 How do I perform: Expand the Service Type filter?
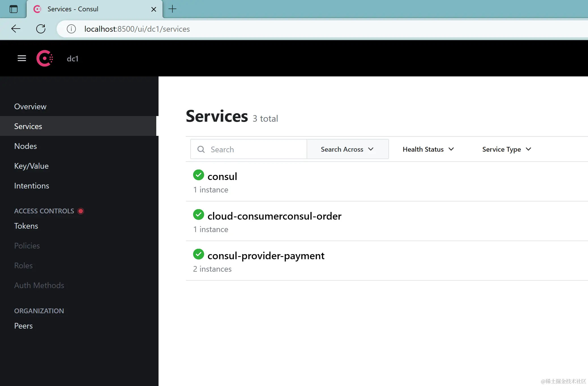(506, 149)
